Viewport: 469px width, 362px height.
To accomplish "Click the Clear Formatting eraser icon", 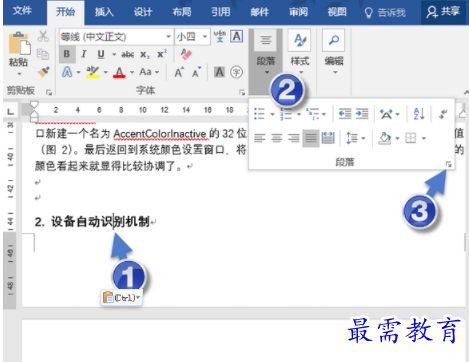I will [x=186, y=54].
